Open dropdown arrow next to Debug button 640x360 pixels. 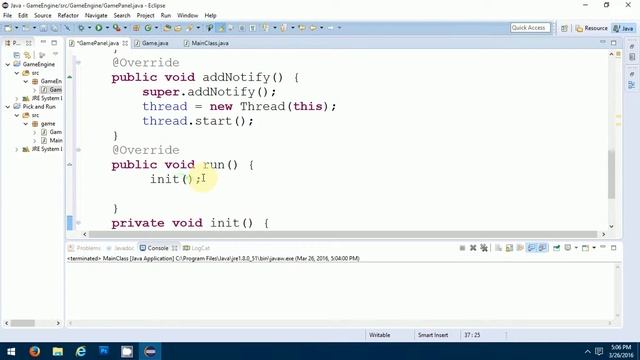[89, 28]
